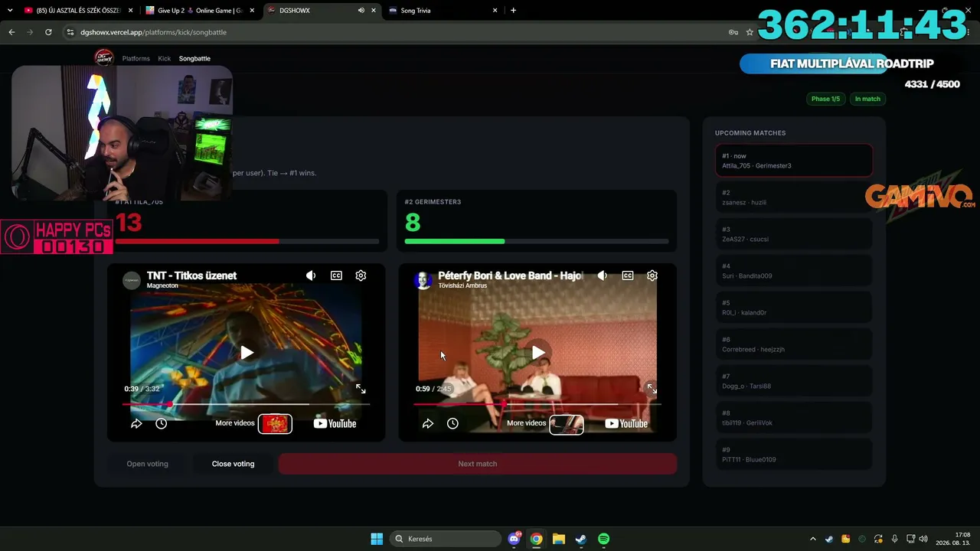Image resolution: width=980 pixels, height=551 pixels.
Task: Play the Péterfy Bori & Love Band video
Action: click(x=538, y=353)
